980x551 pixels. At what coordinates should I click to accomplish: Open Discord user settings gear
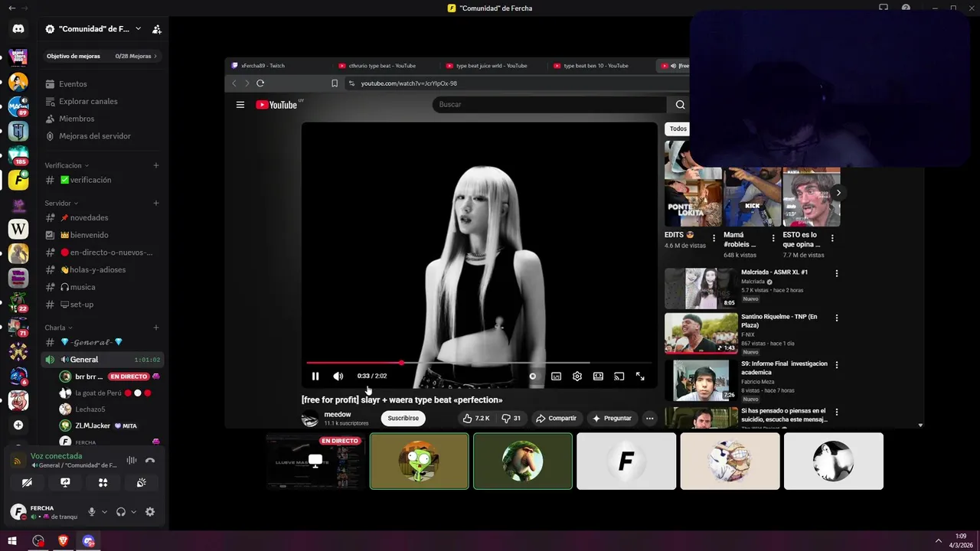point(150,512)
